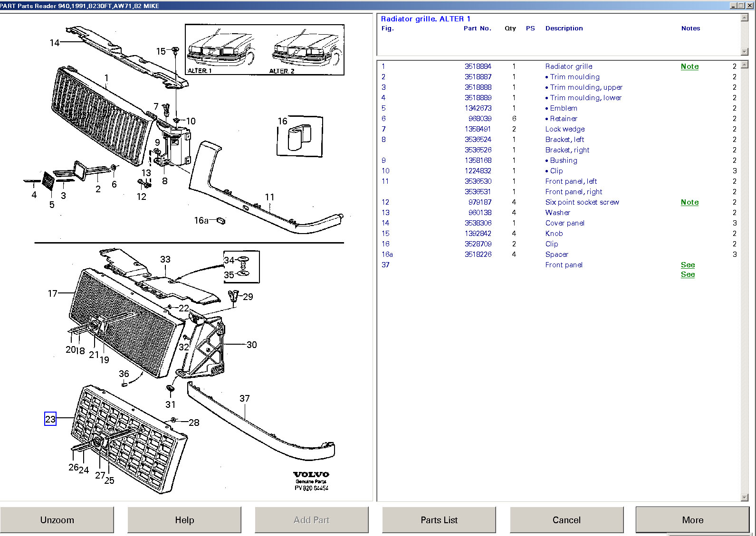Select the Washer row

(x=559, y=213)
